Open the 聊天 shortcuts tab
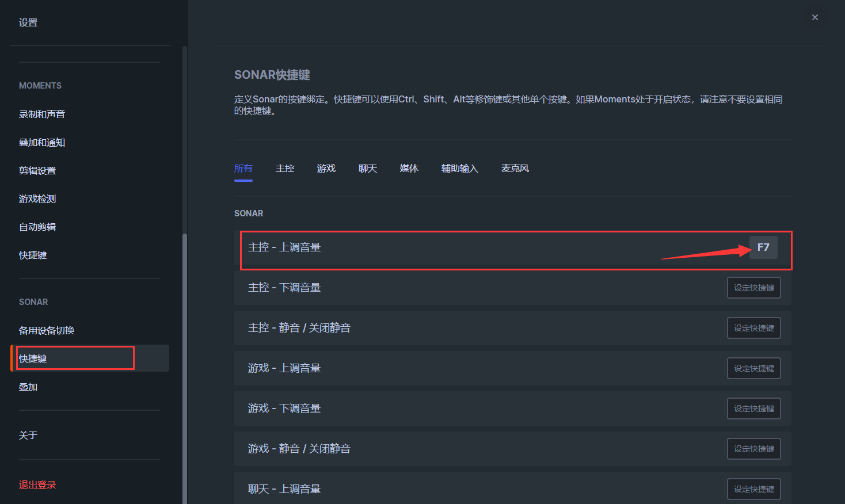This screenshot has width=845, height=504. click(368, 169)
